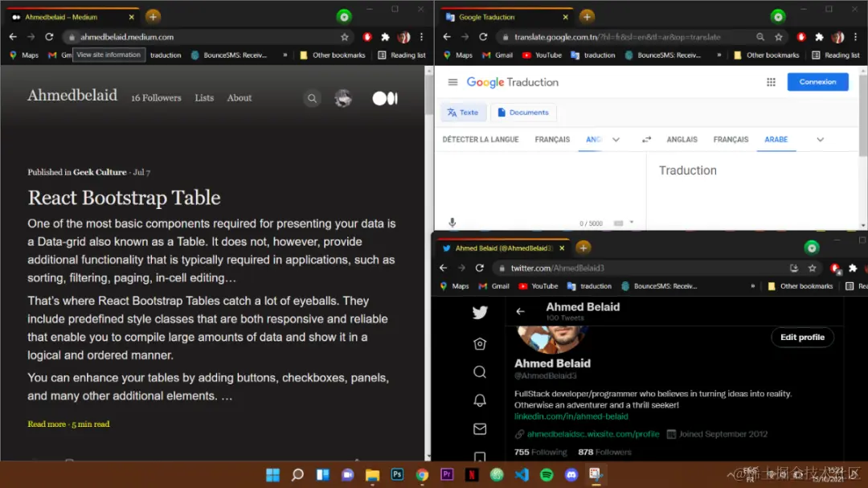Open ahmedbelaidsc.wixsite.com/profile link
The image size is (868, 488).
(x=593, y=434)
